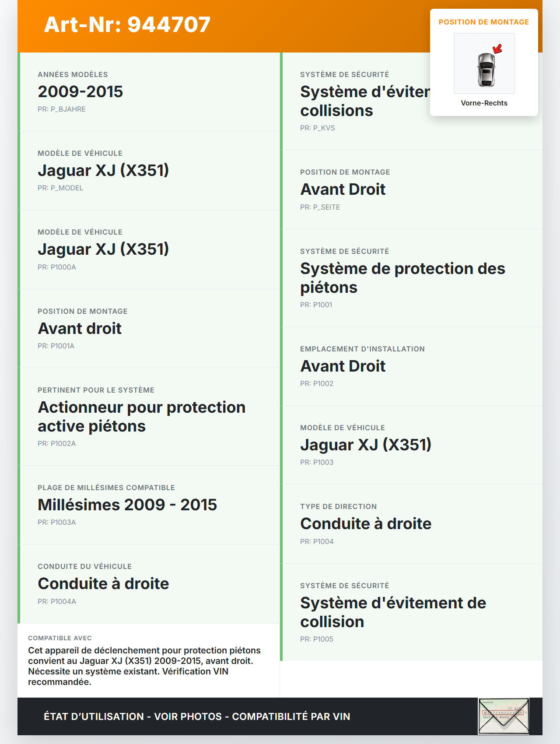Click the PR: P_KVS code
Screen dimensions: 560x744
click(x=318, y=128)
